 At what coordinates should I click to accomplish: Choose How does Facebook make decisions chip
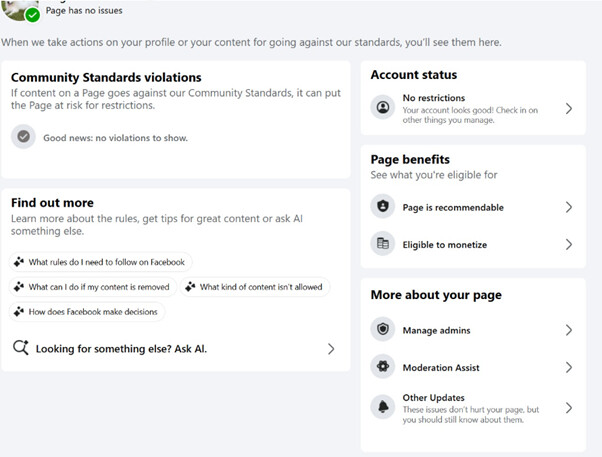[87, 311]
